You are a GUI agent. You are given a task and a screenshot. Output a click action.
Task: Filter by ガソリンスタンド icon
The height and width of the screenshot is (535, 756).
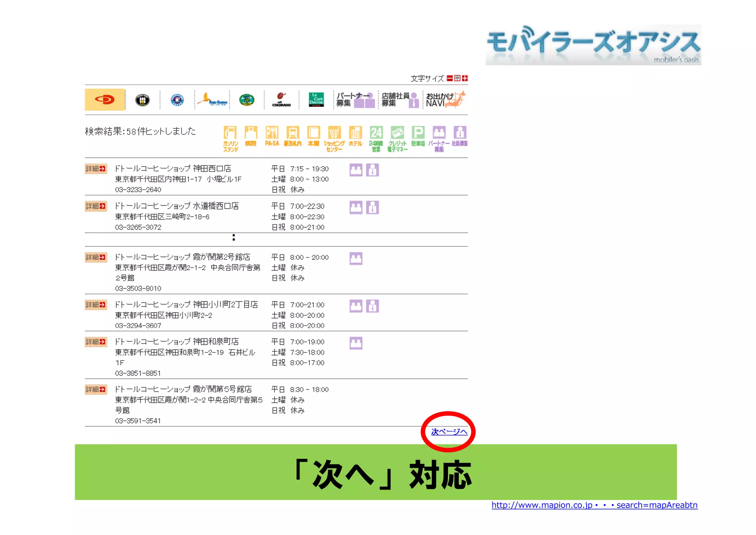[x=230, y=139]
